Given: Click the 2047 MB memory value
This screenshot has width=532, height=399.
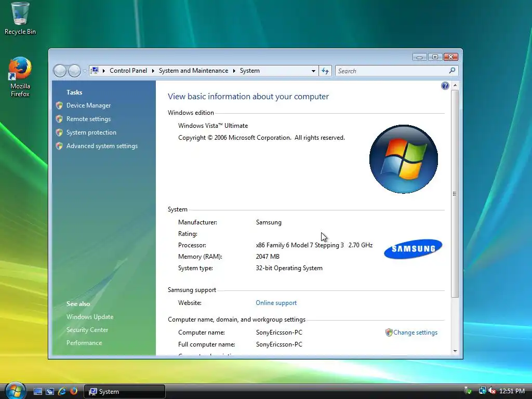Looking at the screenshot, I should pos(268,257).
